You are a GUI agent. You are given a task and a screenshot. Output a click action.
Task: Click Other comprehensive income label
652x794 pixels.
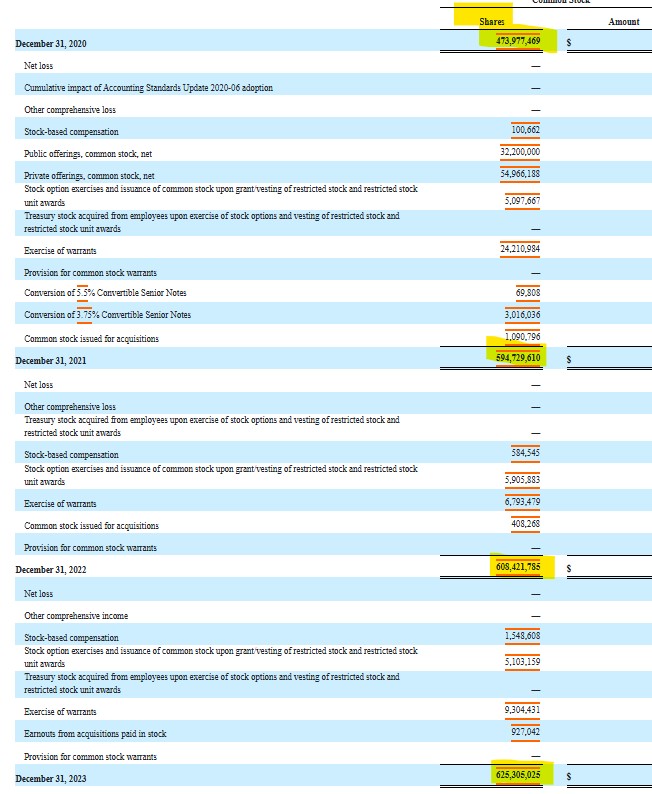tap(76, 616)
